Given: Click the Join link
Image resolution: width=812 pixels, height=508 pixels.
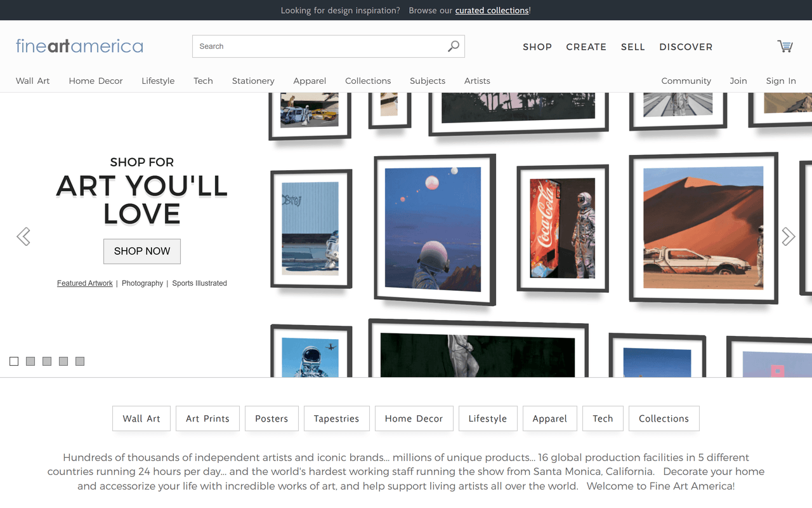Looking at the screenshot, I should (x=738, y=81).
